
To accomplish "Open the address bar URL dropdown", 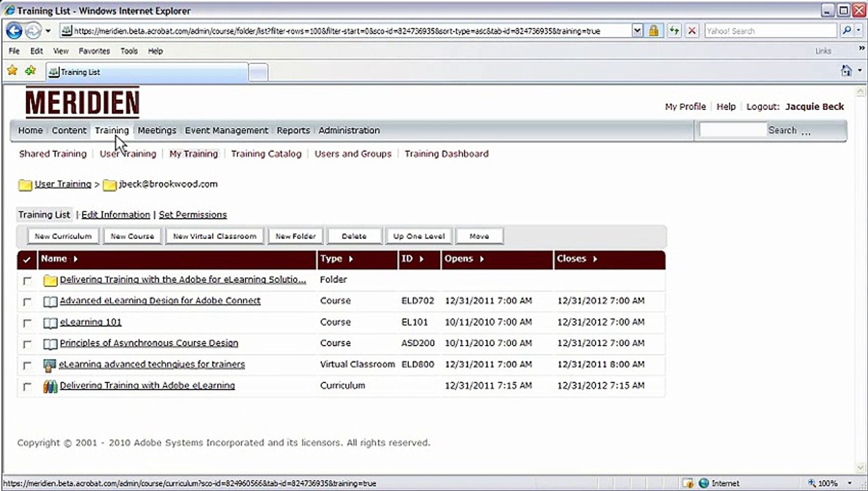I will tap(637, 31).
